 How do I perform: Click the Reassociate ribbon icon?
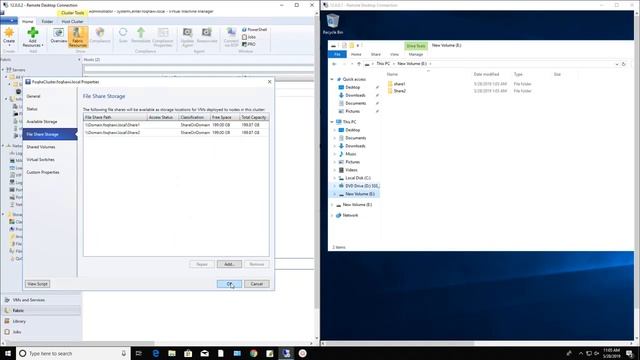point(207,36)
